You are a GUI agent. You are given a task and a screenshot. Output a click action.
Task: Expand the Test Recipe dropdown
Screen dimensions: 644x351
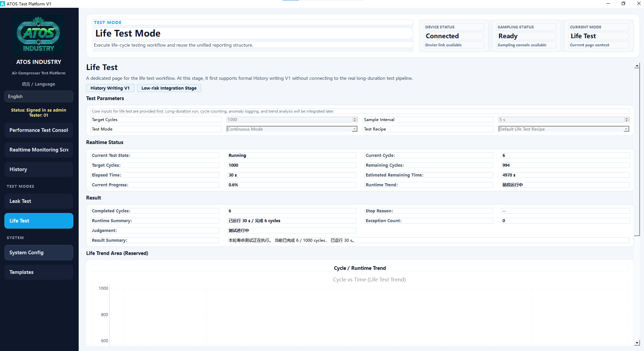point(564,129)
